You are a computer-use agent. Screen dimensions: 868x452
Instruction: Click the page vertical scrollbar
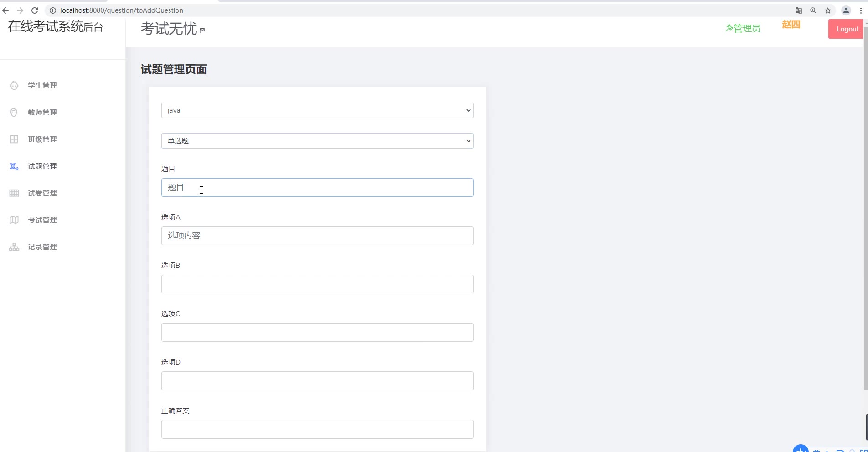866,205
